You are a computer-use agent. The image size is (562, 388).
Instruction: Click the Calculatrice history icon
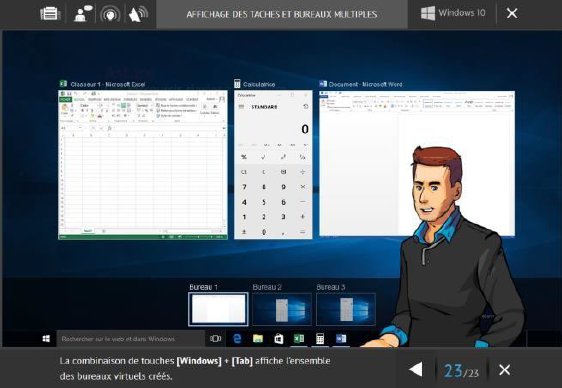click(x=306, y=107)
